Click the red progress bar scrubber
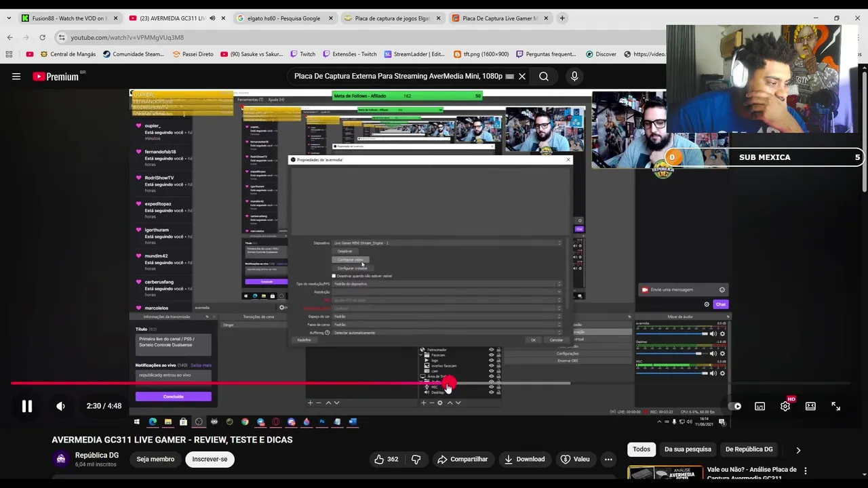The height and width of the screenshot is (488, 868). 448,384
